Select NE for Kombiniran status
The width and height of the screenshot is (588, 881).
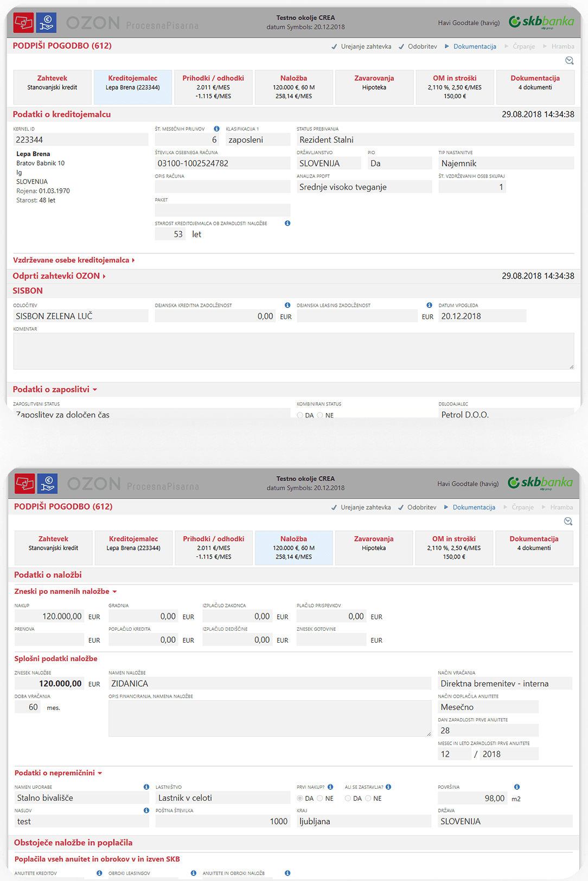tap(320, 415)
